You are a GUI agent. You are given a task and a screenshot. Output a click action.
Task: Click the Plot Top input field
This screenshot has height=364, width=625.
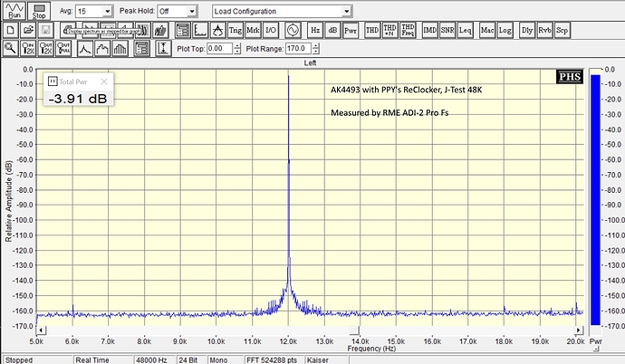coord(218,48)
